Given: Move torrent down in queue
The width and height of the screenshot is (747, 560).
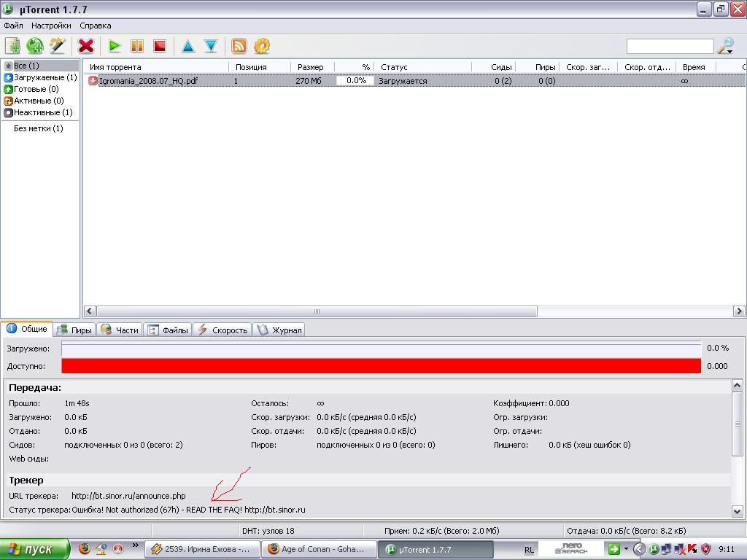Looking at the screenshot, I should pos(211,46).
